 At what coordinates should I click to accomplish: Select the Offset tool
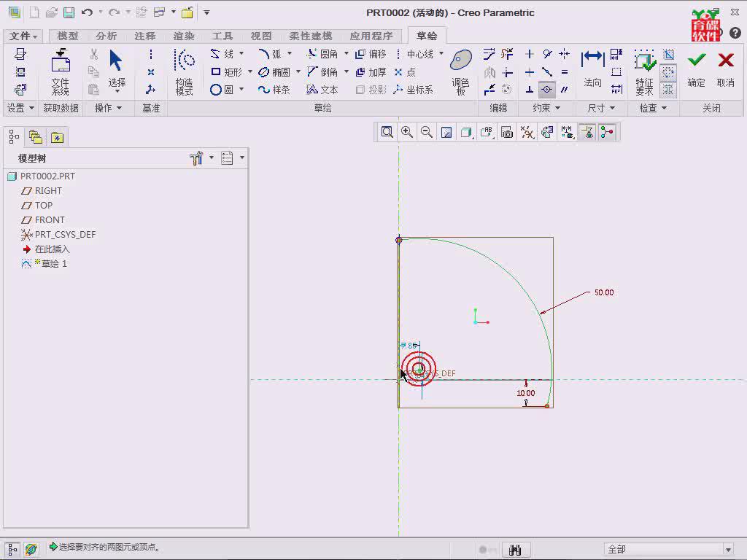(371, 54)
